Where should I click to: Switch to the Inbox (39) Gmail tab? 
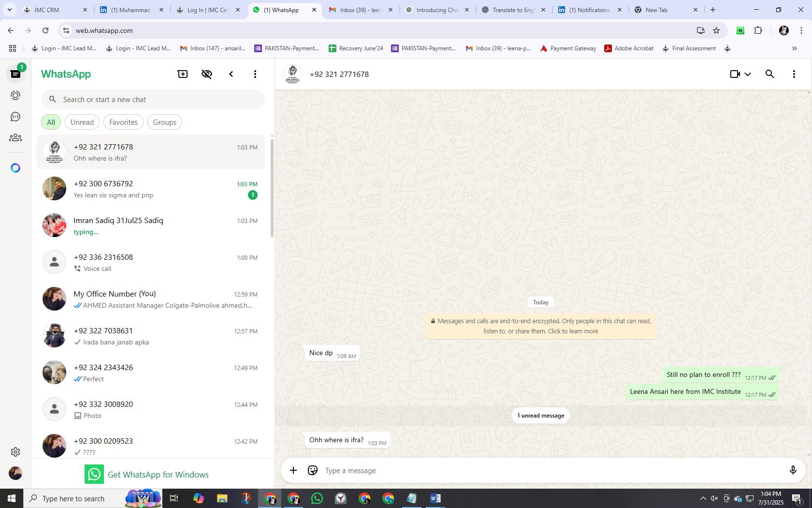(361, 10)
